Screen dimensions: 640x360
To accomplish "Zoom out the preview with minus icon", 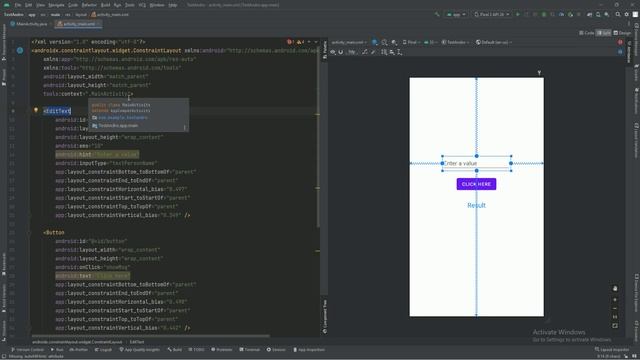I will [615, 308].
